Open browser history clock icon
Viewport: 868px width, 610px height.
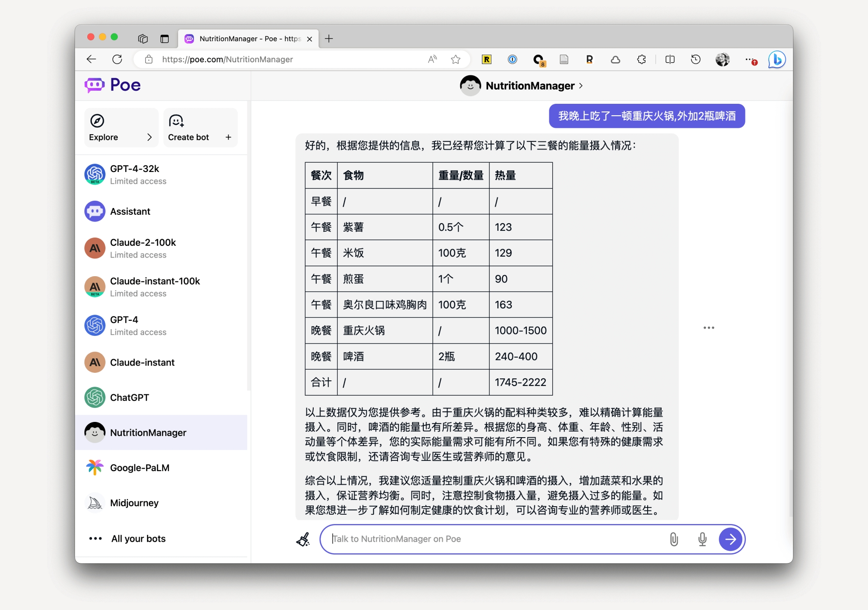[x=696, y=60]
